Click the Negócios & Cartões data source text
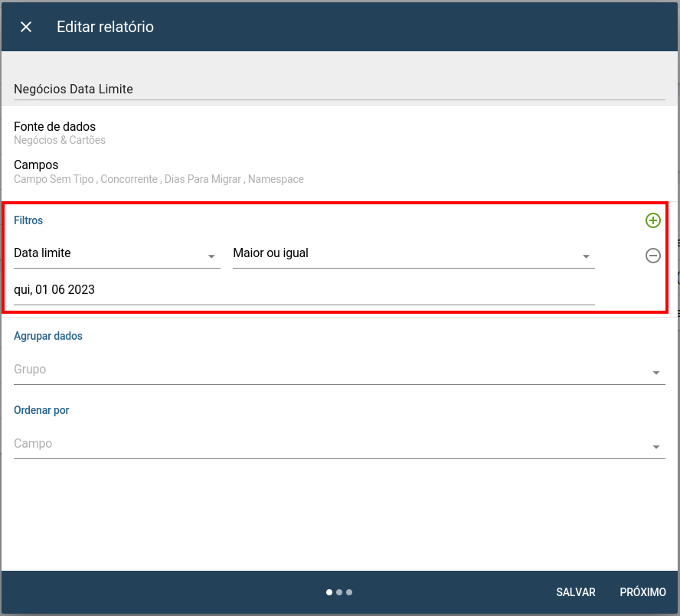This screenshot has height=616, width=680. tap(60, 140)
